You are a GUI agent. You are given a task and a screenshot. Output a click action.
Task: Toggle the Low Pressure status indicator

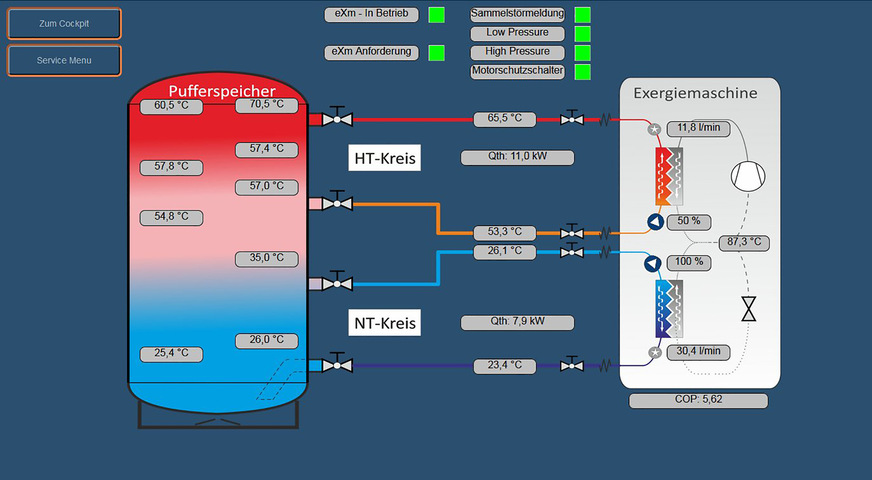pos(582,34)
